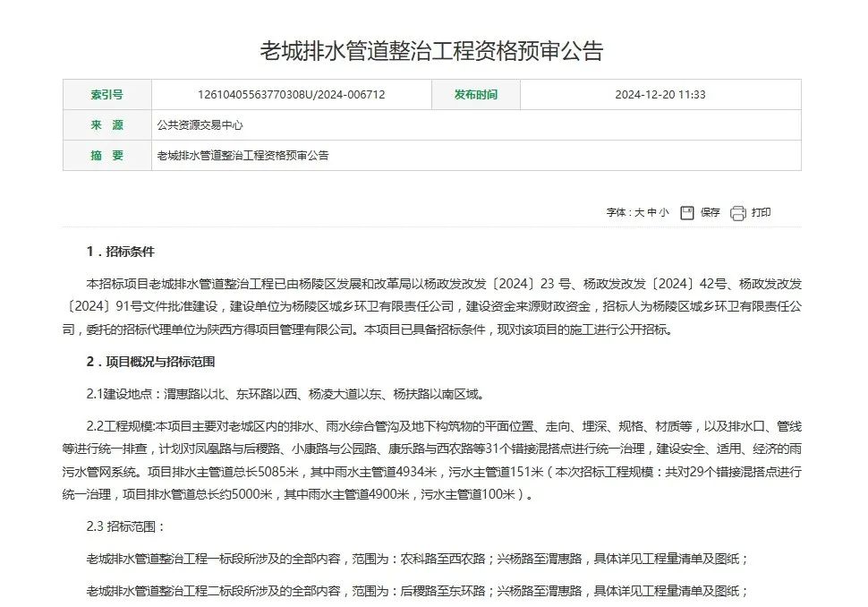
Task: Click paragraph line starting 本招标项目老城排水管道
Action: point(444,284)
